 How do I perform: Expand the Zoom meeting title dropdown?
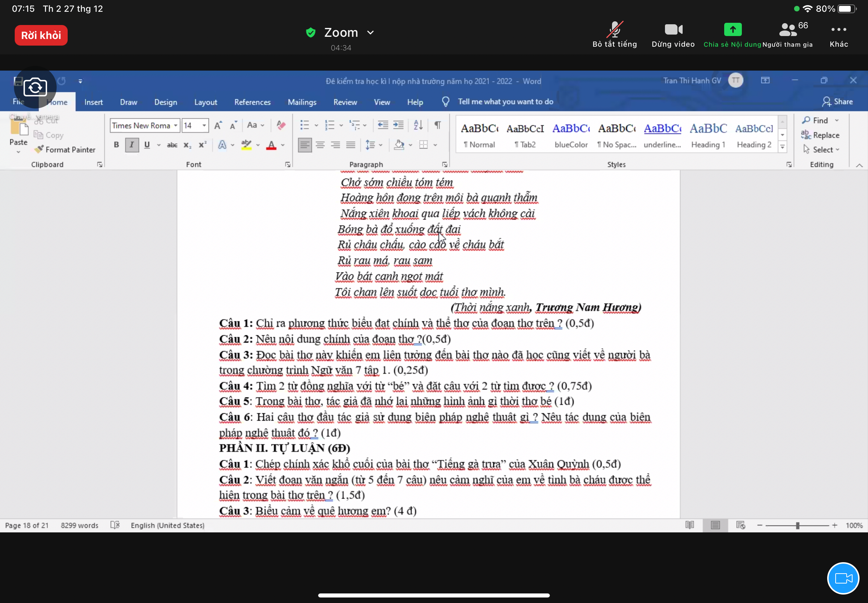pos(370,32)
